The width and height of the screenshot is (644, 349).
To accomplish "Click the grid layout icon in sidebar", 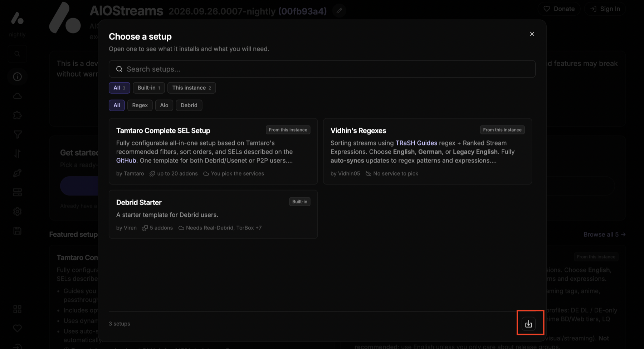I will pyautogui.click(x=17, y=309).
